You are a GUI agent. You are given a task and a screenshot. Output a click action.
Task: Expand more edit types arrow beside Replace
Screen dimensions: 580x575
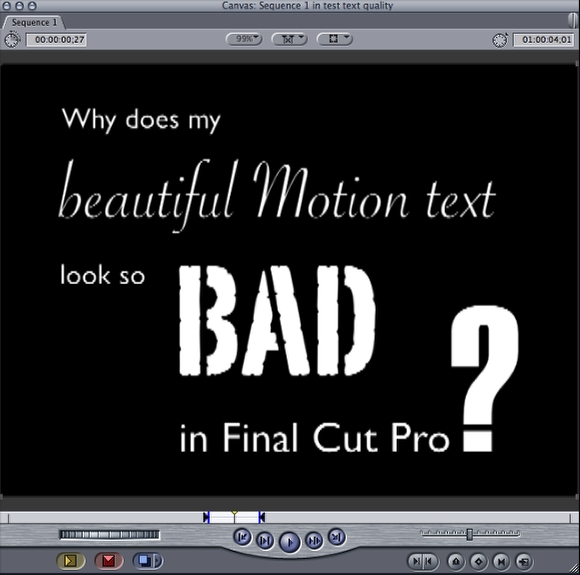(x=158, y=561)
